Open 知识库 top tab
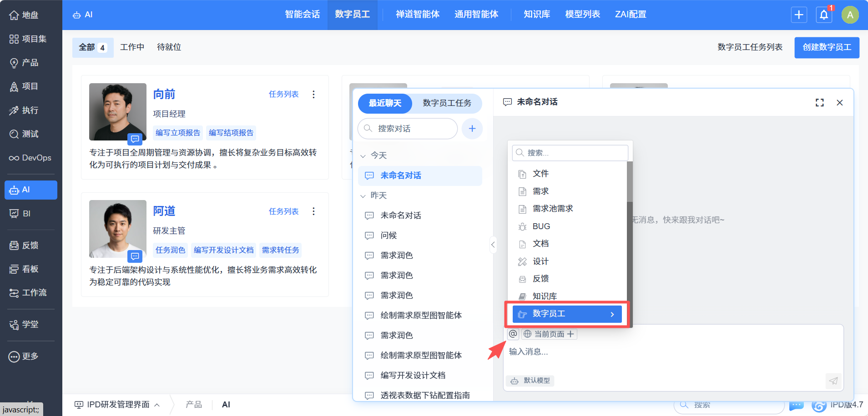The width and height of the screenshot is (868, 416). [537, 15]
